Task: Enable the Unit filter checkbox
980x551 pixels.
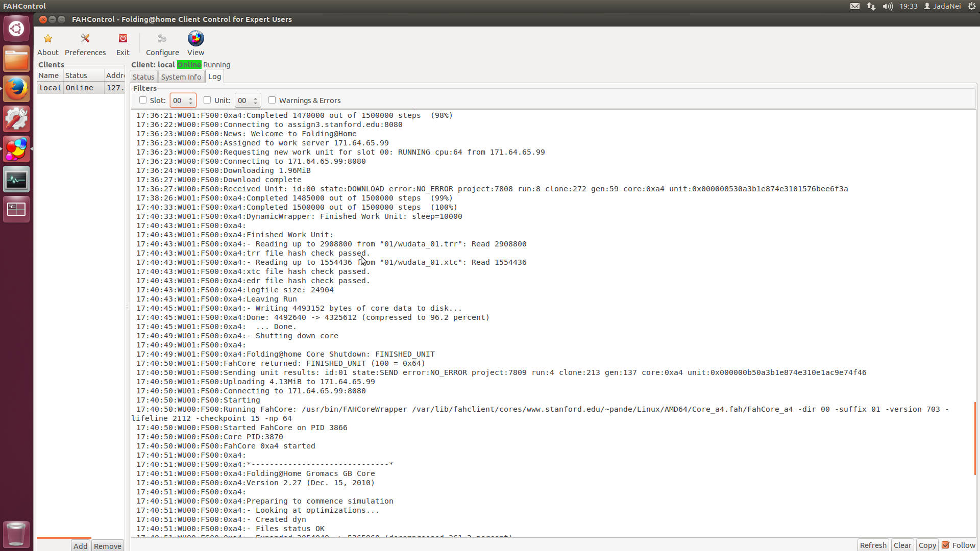Action: 207,101
